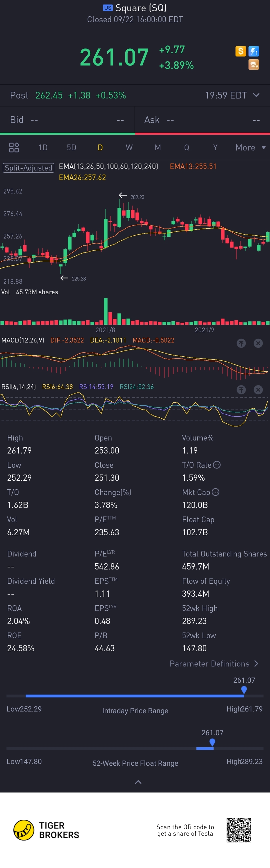The height and width of the screenshot is (868, 270).
Task: Tap Scan the QR code text
Action: pos(185,830)
